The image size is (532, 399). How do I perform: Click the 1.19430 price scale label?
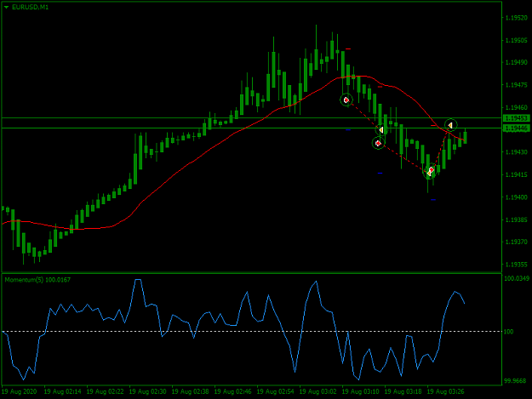pyautogui.click(x=517, y=152)
